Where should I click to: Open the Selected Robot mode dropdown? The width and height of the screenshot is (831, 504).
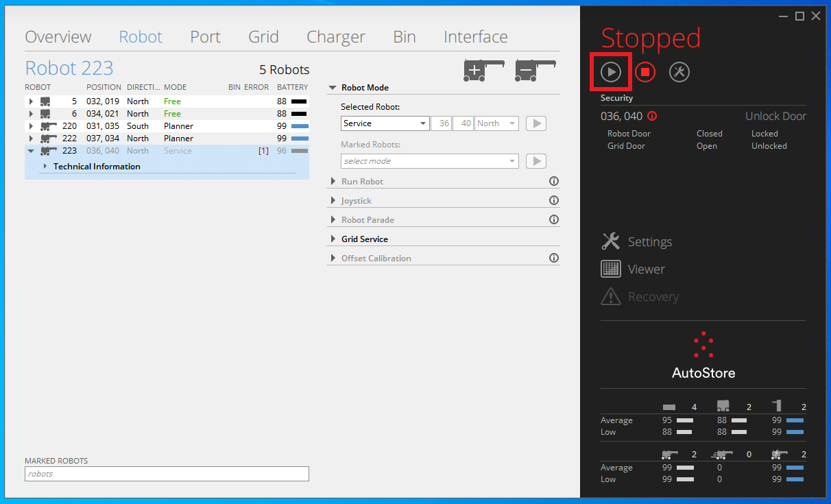(x=385, y=123)
